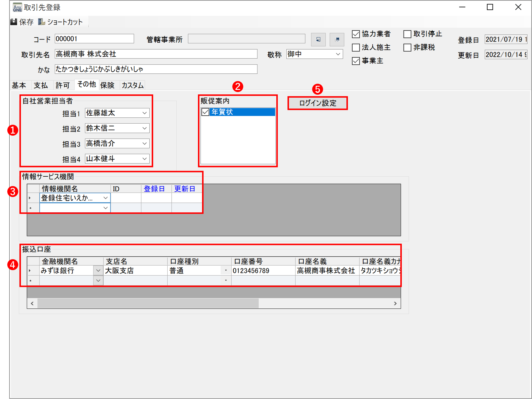This screenshot has width=532, height=399.
Task: Click the right scroll arrow of 振込口座 grid
Action: [x=395, y=303]
